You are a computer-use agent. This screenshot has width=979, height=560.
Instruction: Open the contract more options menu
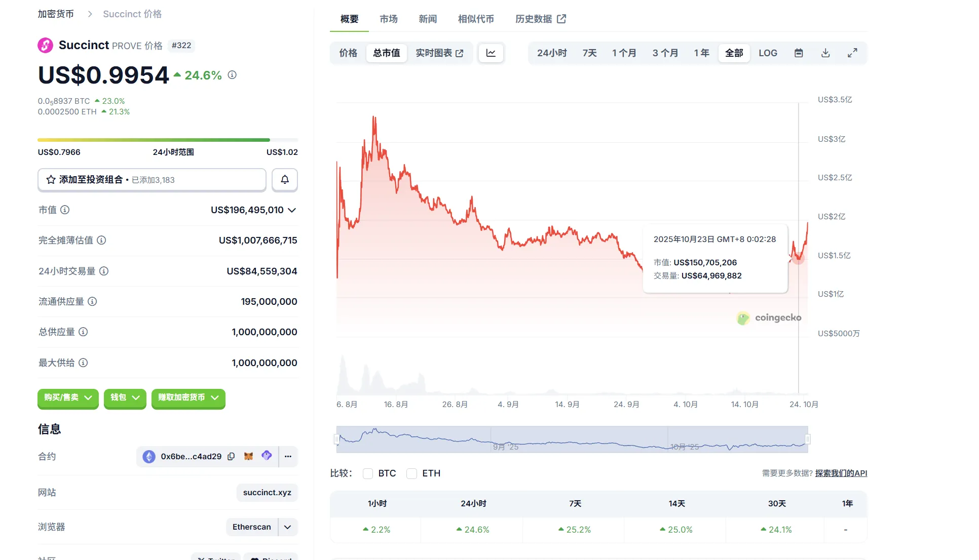288,456
